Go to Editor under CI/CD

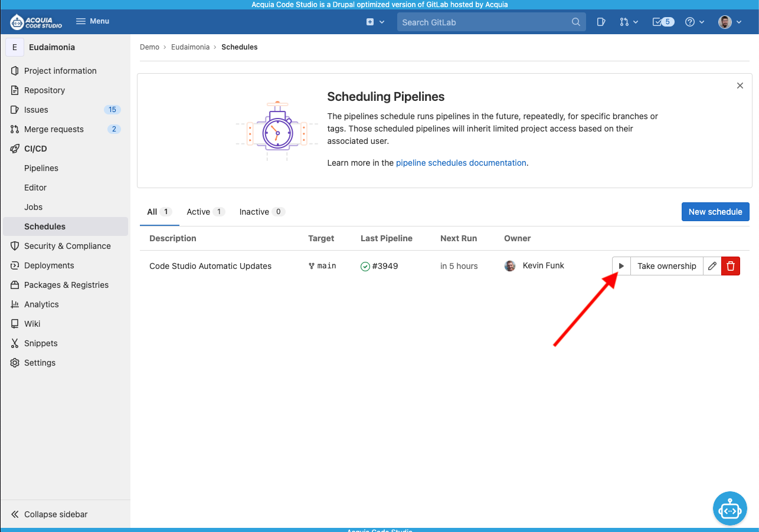coord(66,188)
